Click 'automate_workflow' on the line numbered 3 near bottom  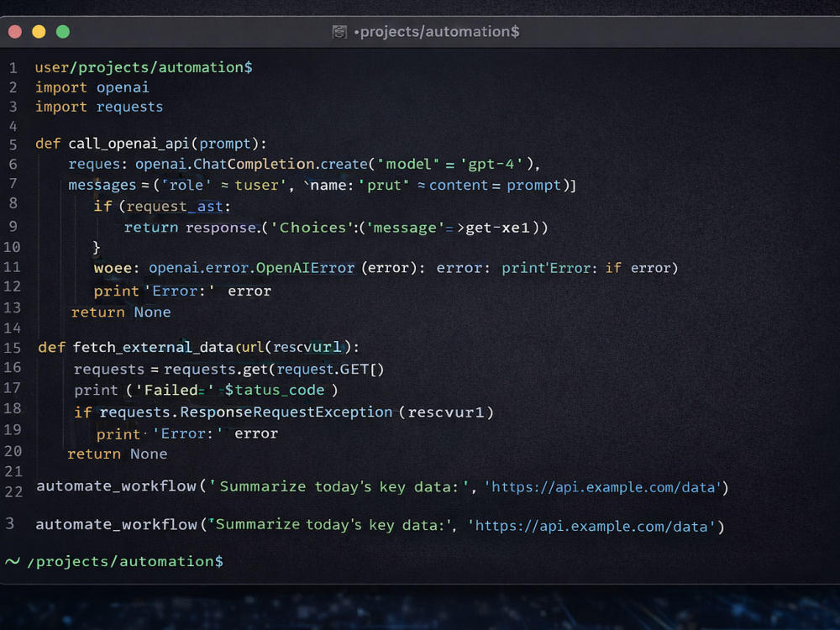coord(116,524)
